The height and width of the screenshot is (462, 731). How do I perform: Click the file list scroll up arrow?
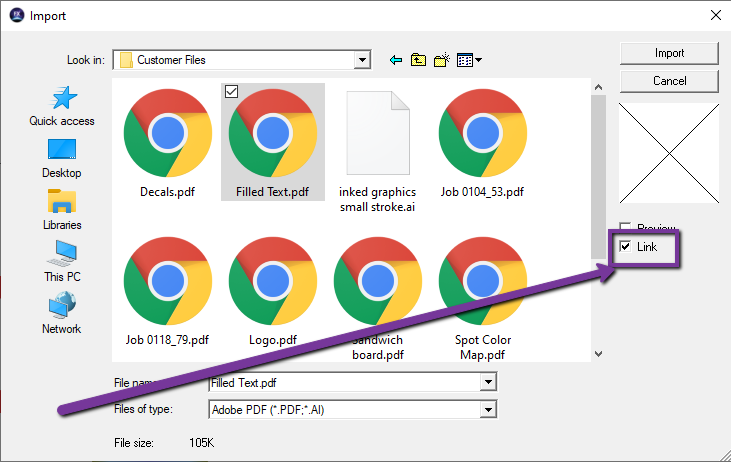tap(599, 87)
